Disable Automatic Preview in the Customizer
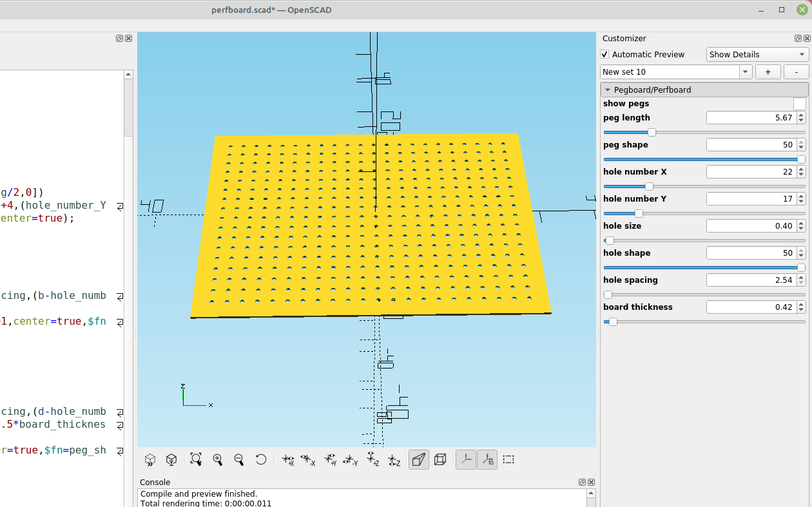 pos(604,54)
